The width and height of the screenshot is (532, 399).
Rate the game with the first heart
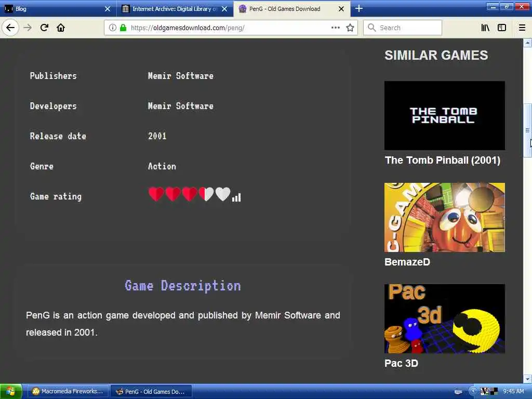(x=156, y=194)
